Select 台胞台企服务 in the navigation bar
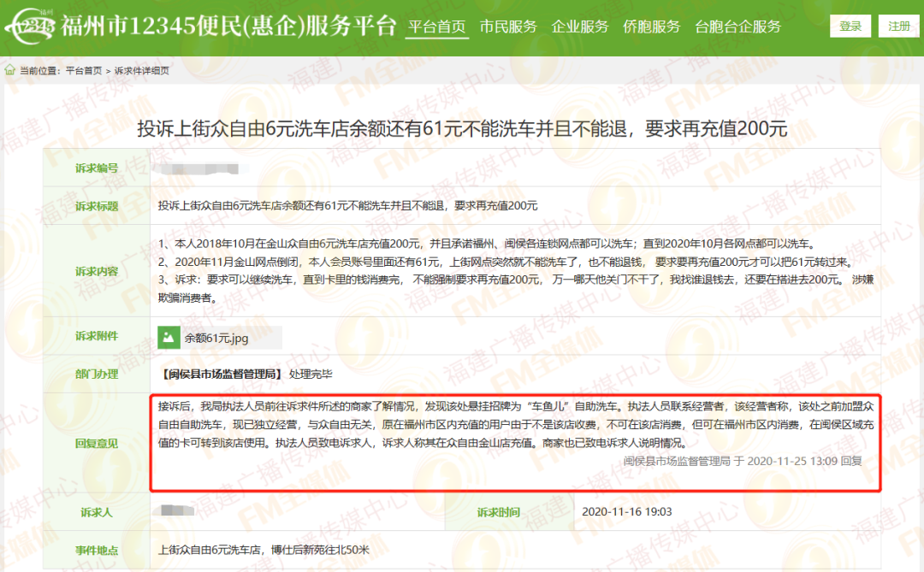 738,27
